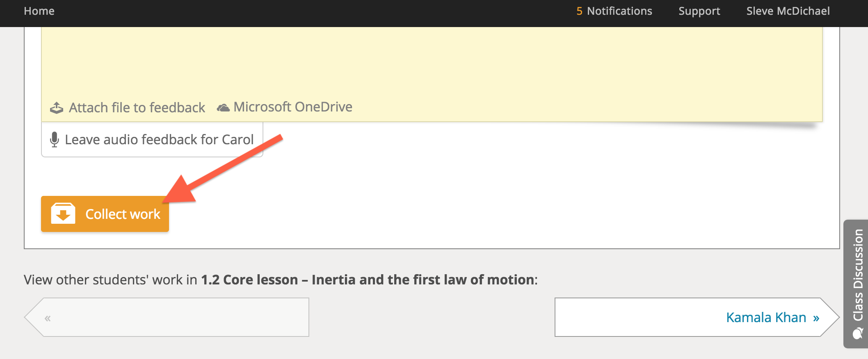Viewport: 868px width, 359px height.
Task: Open the Sleve McDichael user menu
Action: click(788, 11)
